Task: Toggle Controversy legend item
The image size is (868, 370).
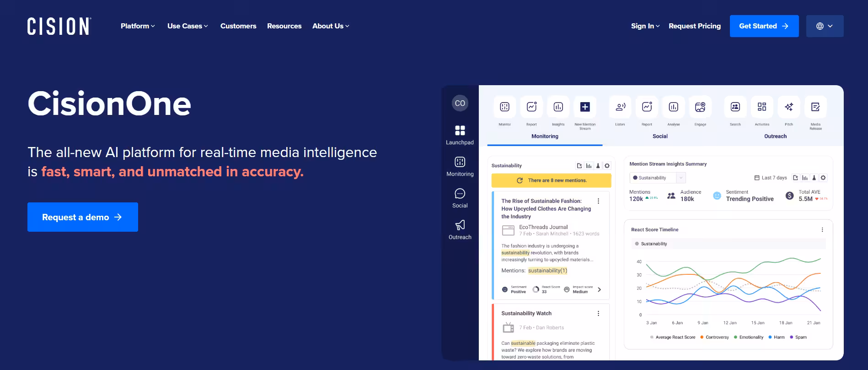Action: click(x=714, y=337)
